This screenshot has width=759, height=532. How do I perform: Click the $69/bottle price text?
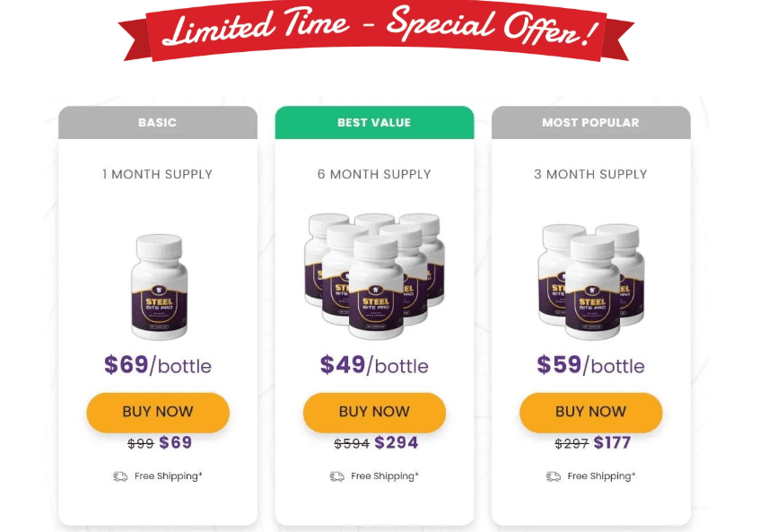point(158,365)
